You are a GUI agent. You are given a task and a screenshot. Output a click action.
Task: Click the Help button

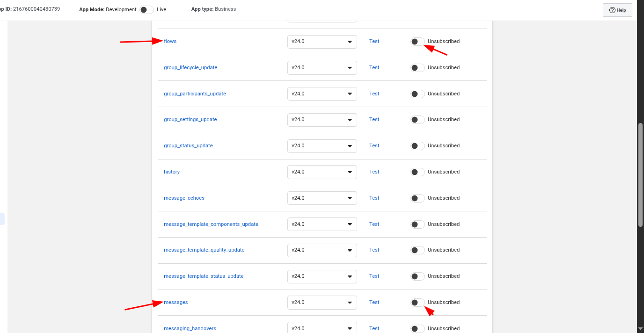pyautogui.click(x=617, y=10)
